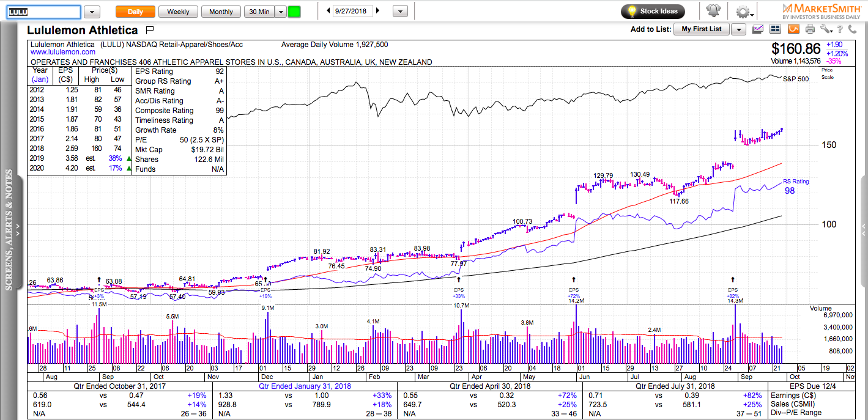
Task: Open the symbol history dropdown next to LULU
Action: coord(92,12)
